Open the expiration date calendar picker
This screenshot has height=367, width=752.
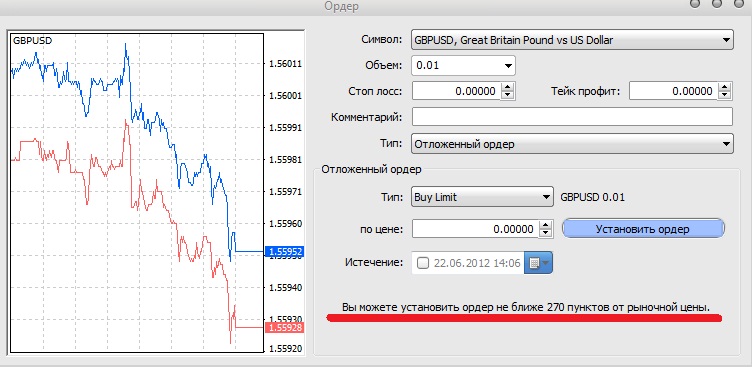(539, 263)
